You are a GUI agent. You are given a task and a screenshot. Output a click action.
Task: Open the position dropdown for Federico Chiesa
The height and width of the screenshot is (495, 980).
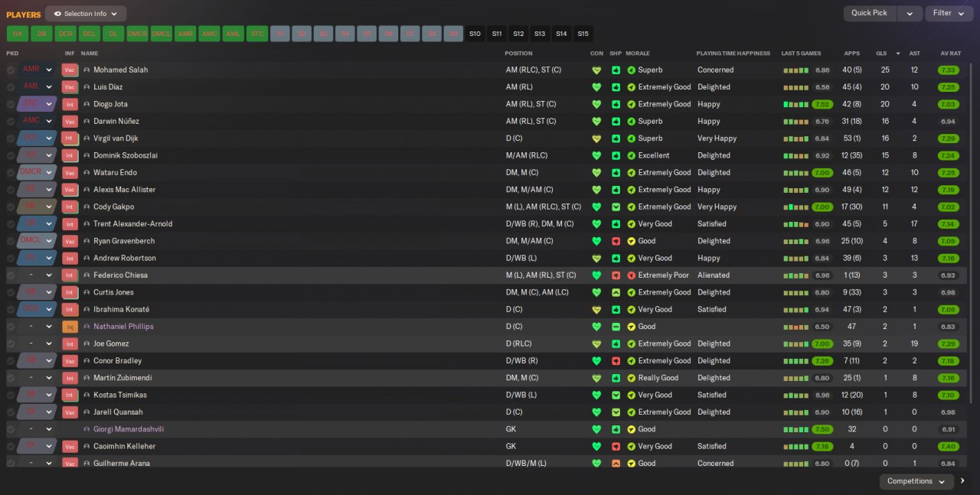38,275
